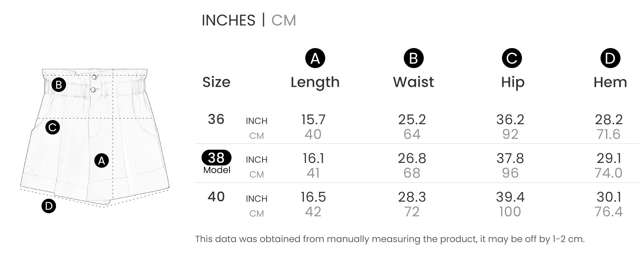The width and height of the screenshot is (644, 260).
Task: Switch units to CM tab
Action: pos(283,20)
